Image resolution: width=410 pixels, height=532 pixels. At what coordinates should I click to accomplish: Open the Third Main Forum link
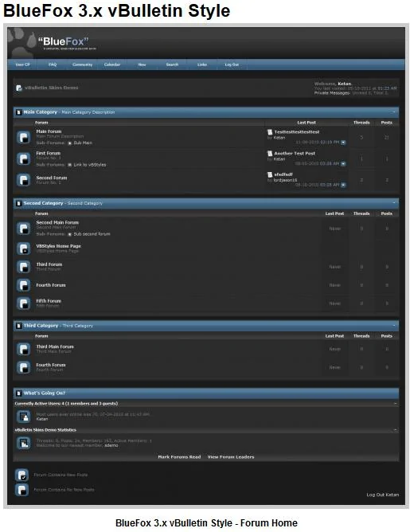[55, 346]
